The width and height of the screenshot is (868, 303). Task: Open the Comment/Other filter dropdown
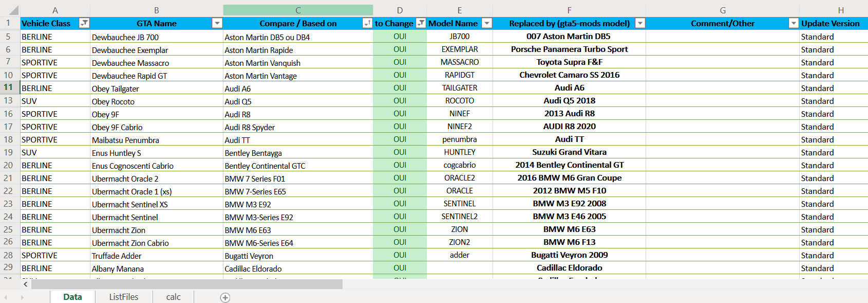click(794, 23)
